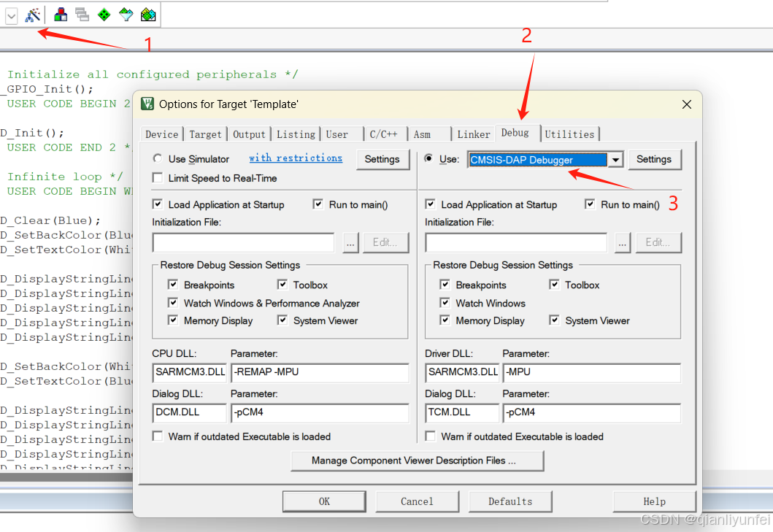
Task: Select the Use Simulator radio button
Action: click(x=157, y=158)
